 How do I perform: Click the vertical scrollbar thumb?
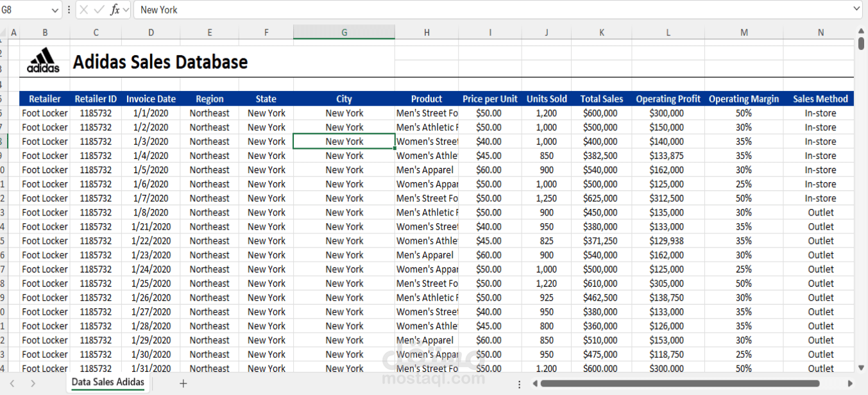click(861, 44)
